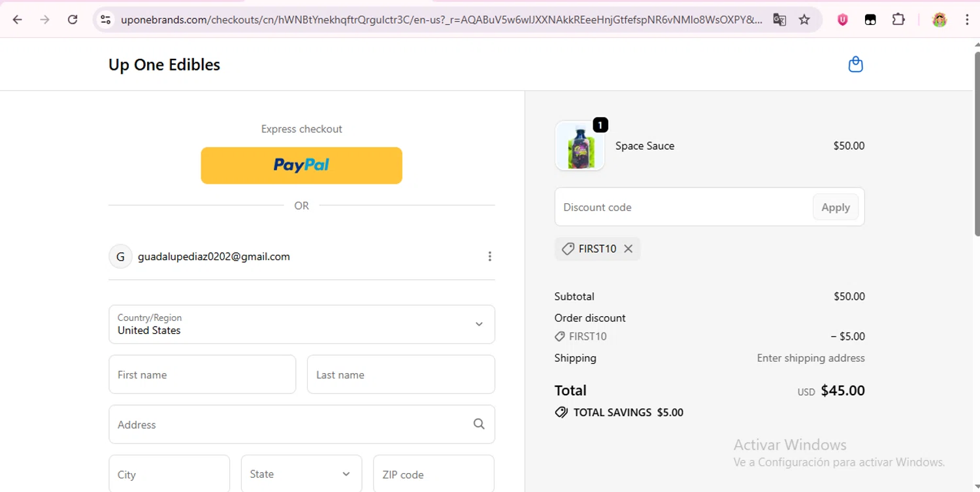Click the Subtotal amount $50.00
The image size is (980, 492).
pos(849,296)
